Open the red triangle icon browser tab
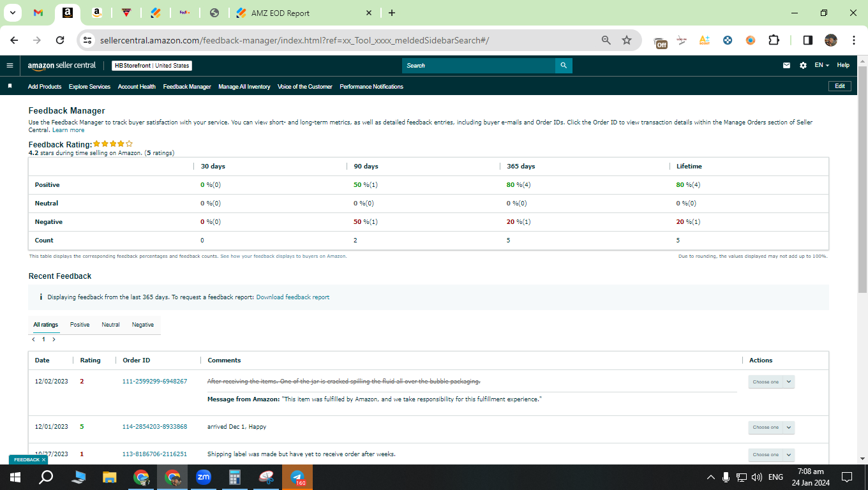The image size is (868, 490). click(126, 13)
